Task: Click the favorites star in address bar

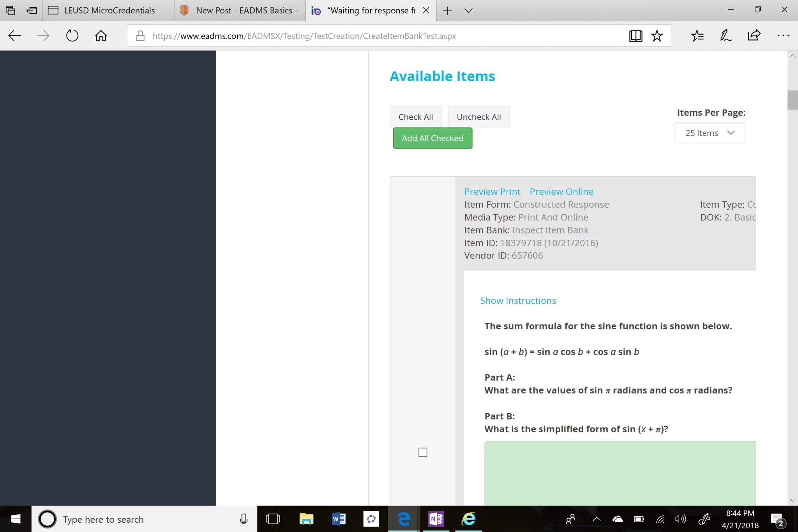Action: 657,36
